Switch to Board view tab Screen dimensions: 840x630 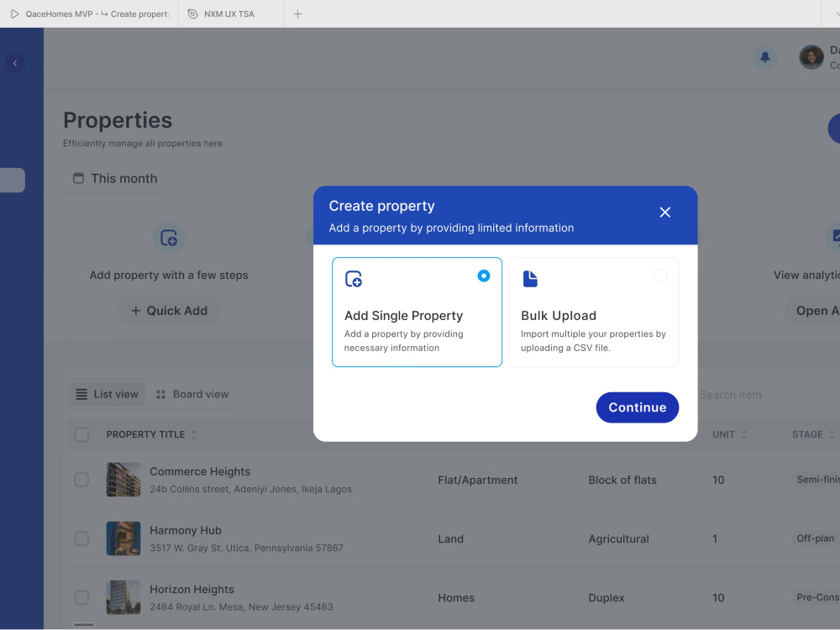coord(192,394)
